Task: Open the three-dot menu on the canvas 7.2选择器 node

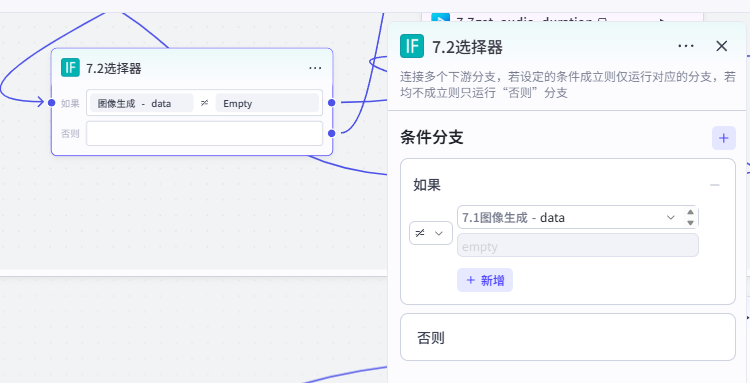Action: click(x=315, y=68)
